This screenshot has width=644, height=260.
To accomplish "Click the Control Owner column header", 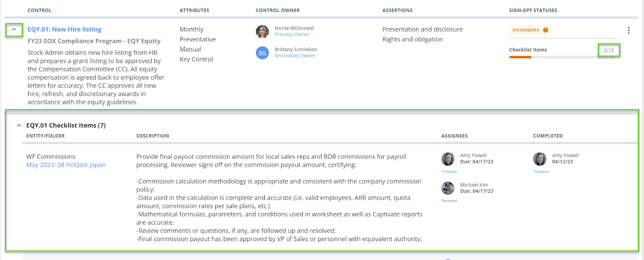I will coord(277,10).
